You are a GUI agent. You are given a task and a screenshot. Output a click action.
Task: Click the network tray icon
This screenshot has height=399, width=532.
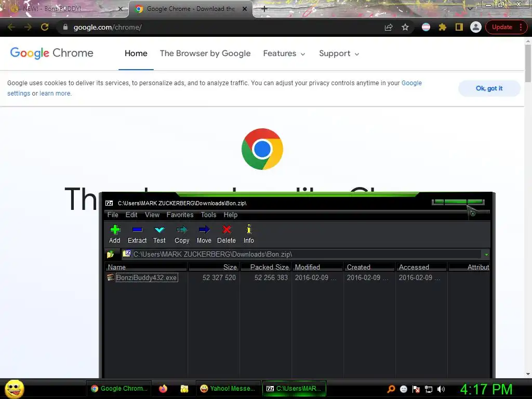click(429, 389)
